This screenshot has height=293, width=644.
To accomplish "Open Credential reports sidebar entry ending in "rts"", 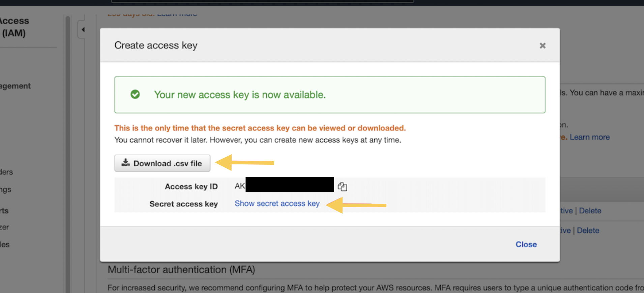I will (4, 211).
